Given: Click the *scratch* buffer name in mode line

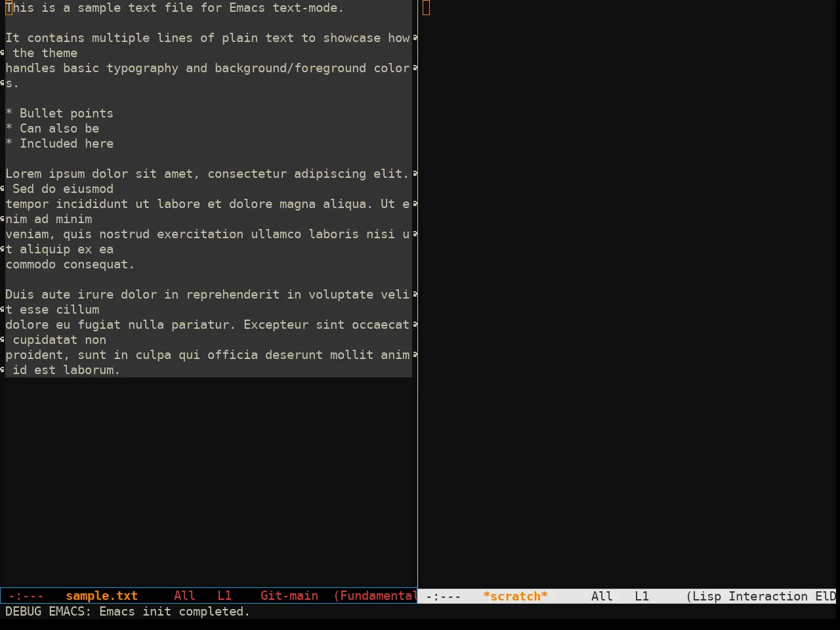Looking at the screenshot, I should pos(515,597).
